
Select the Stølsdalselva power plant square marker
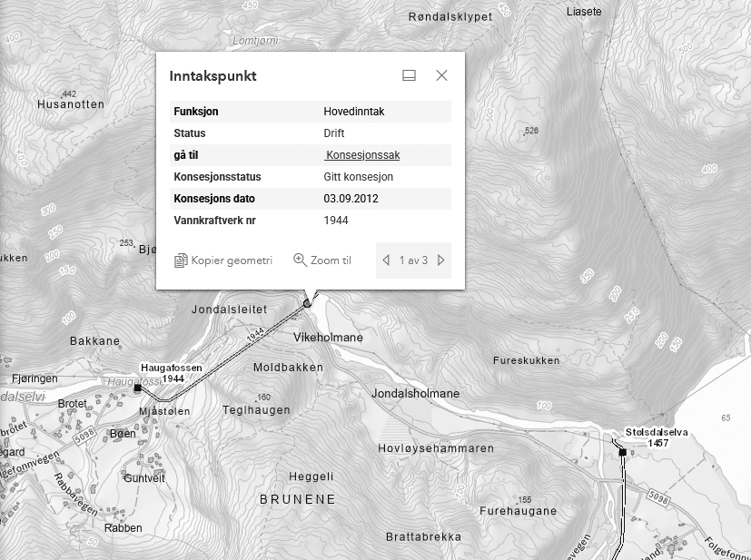pyautogui.click(x=622, y=451)
